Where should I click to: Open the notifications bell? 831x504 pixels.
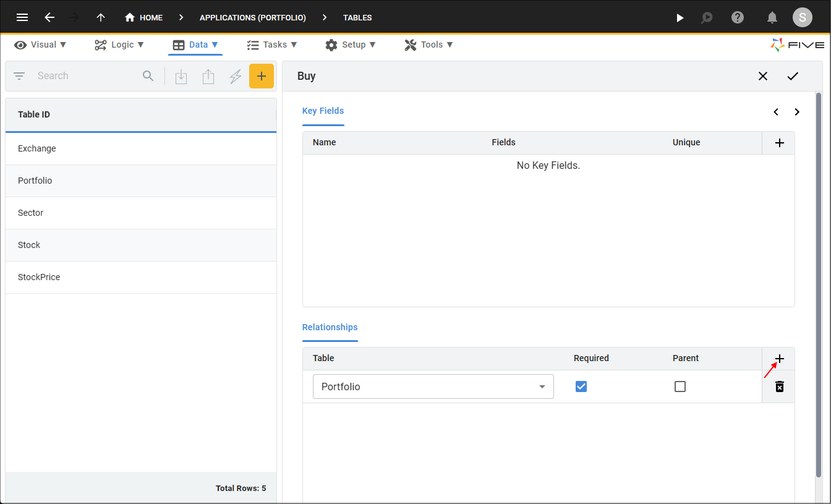pos(772,17)
